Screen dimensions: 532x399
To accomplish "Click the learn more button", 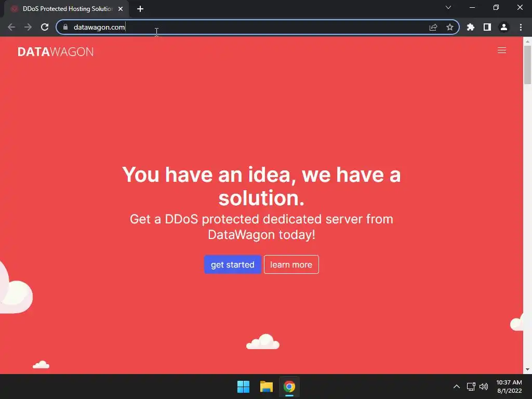I will (x=291, y=264).
